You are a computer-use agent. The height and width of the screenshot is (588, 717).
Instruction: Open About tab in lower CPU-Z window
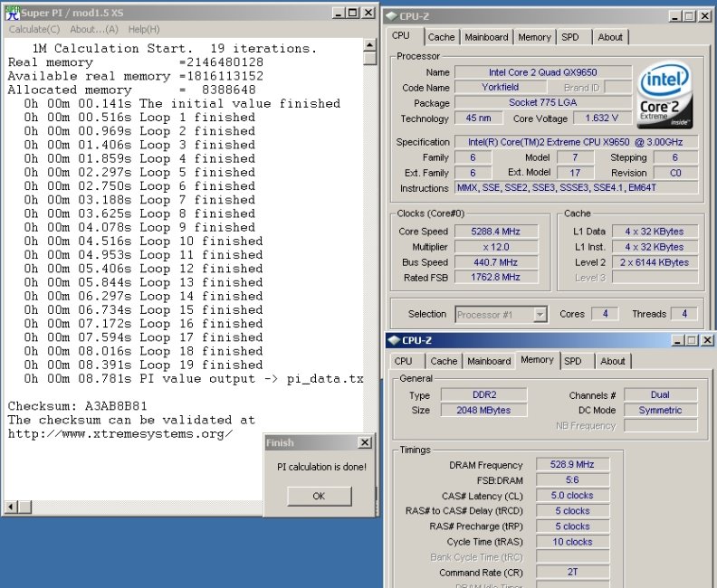[x=613, y=361]
